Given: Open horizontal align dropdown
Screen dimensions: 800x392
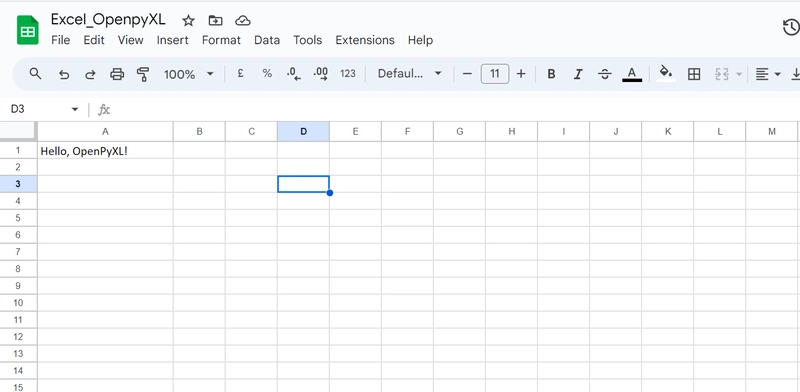Looking at the screenshot, I should tap(768, 75).
